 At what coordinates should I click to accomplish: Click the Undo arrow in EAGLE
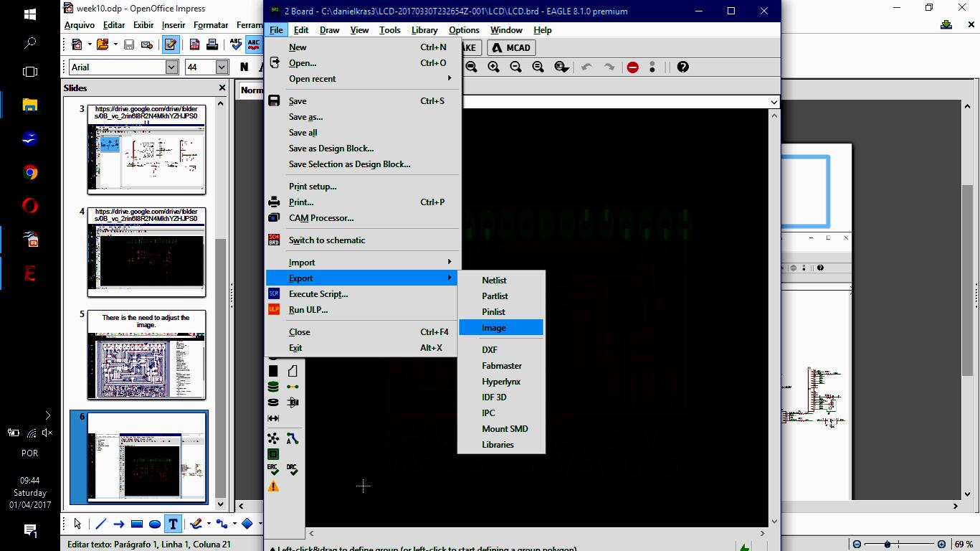[x=586, y=67]
